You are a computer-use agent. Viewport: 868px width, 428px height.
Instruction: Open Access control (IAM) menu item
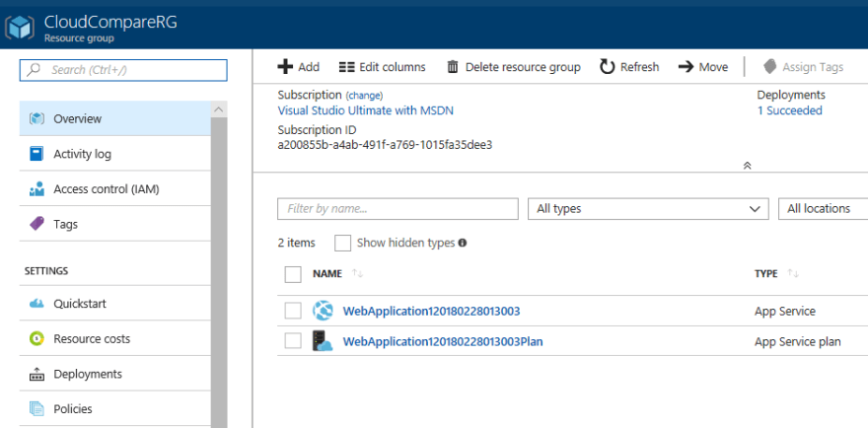tap(115, 188)
